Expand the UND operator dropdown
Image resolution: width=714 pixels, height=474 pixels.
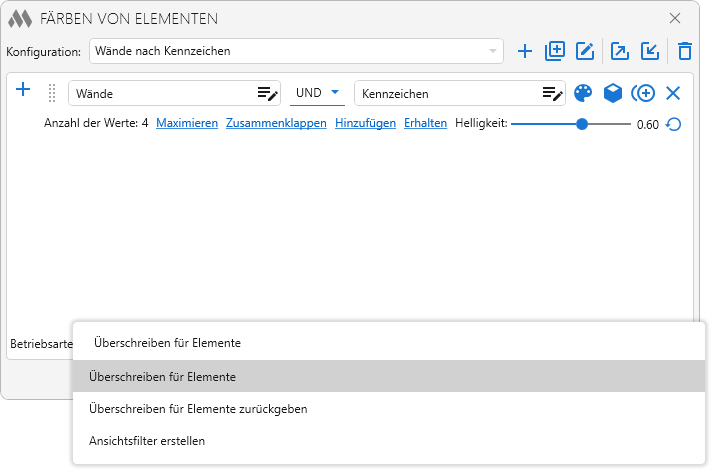[317, 93]
